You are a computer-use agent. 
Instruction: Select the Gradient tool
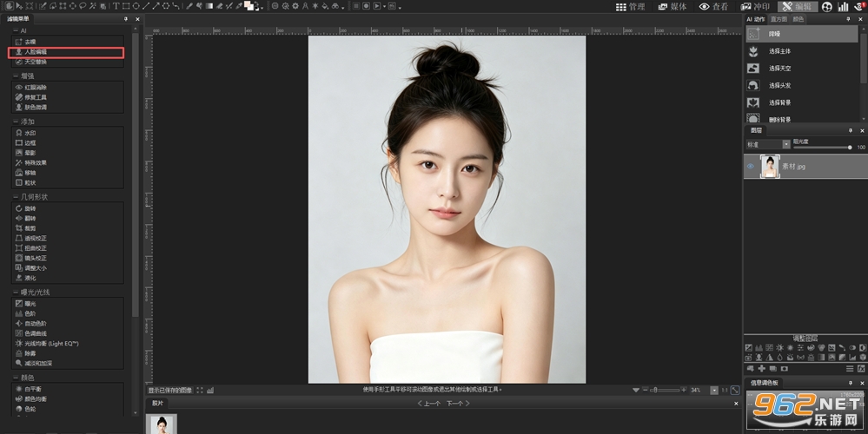click(209, 6)
